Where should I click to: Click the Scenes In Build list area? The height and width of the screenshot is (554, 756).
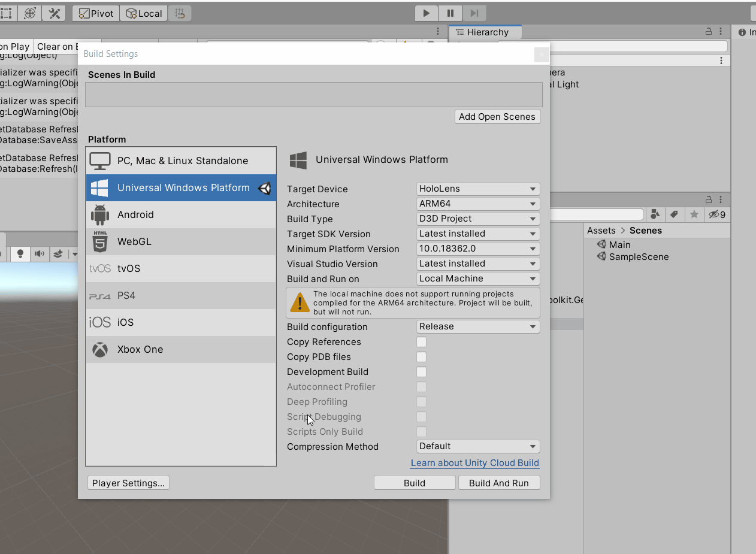313,95
